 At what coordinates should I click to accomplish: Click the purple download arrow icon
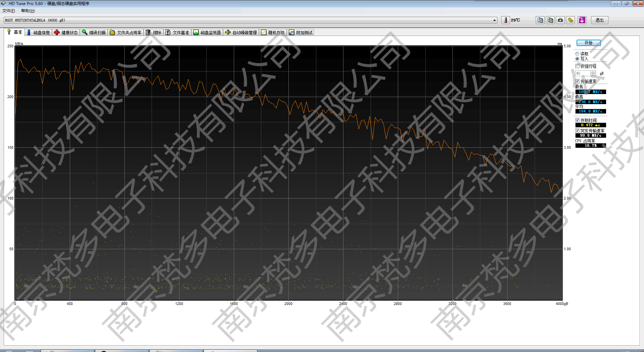point(582,20)
